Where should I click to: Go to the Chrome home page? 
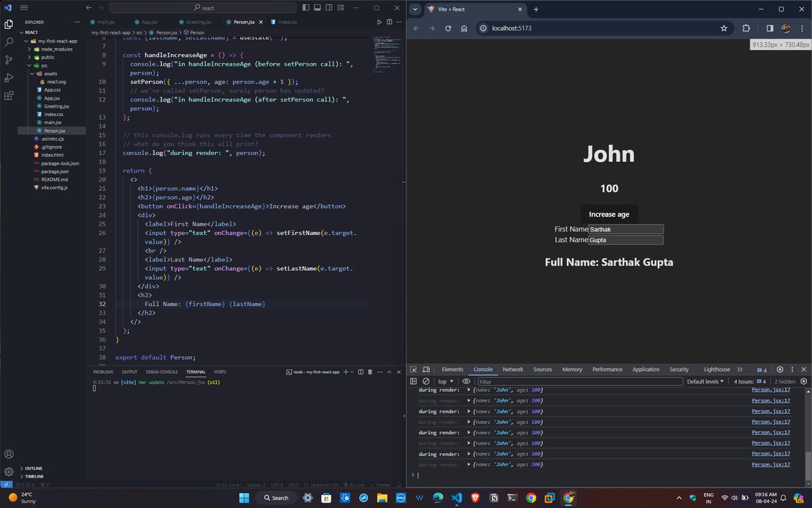coord(464,28)
